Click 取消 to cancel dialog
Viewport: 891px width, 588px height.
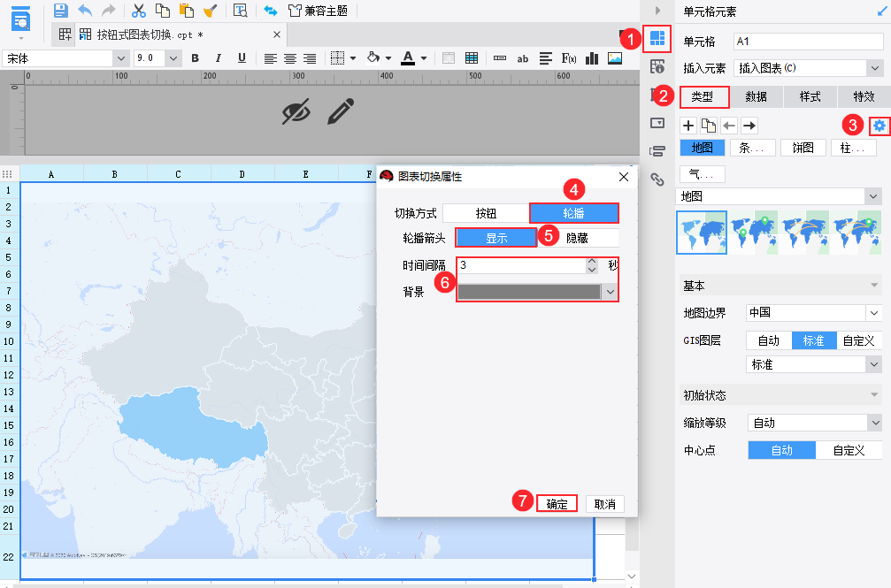605,504
